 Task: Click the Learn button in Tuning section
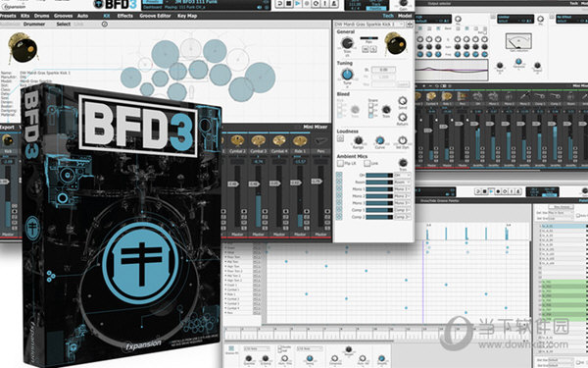pos(403,84)
